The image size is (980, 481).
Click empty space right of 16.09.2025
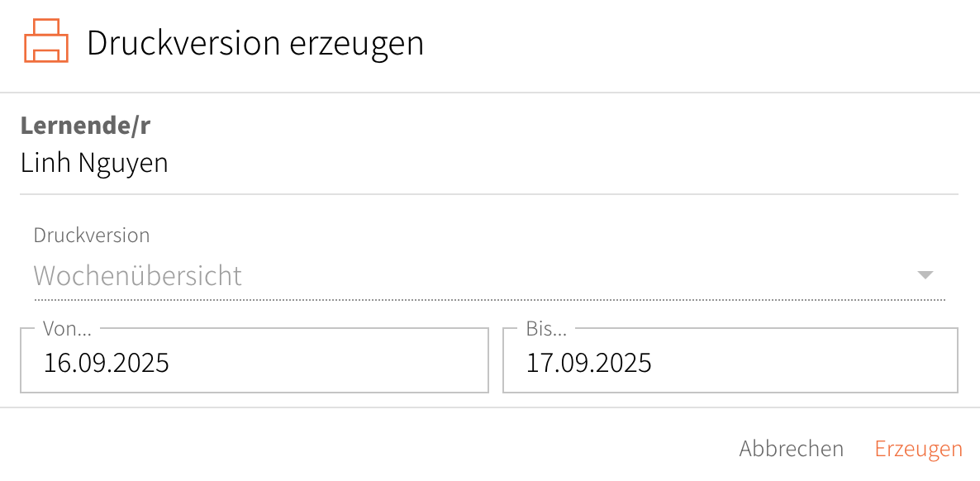(331, 363)
